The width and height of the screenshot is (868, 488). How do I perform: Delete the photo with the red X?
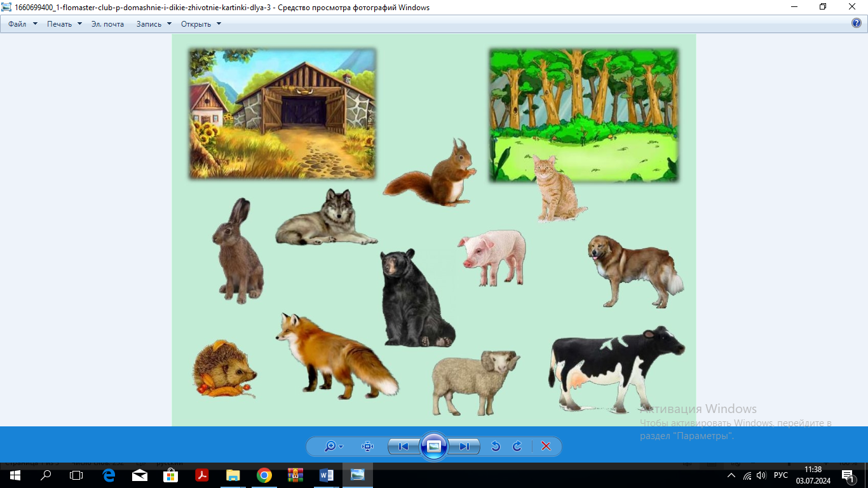click(546, 447)
